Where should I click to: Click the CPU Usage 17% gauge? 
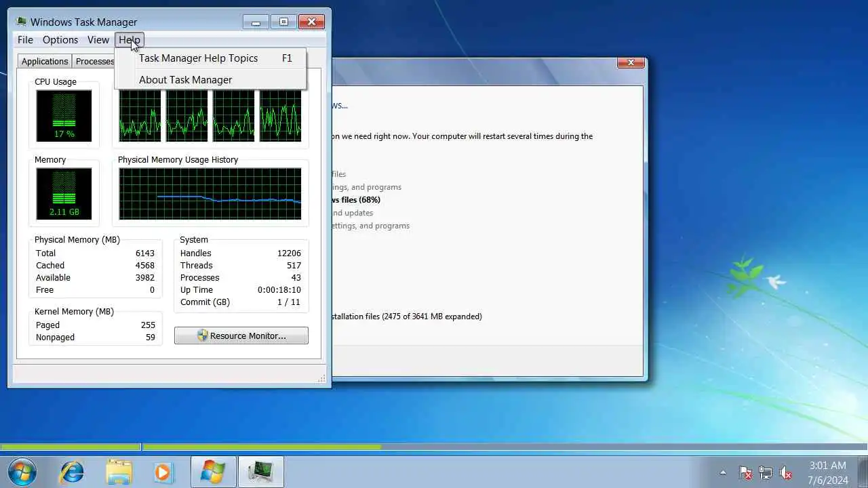click(64, 116)
